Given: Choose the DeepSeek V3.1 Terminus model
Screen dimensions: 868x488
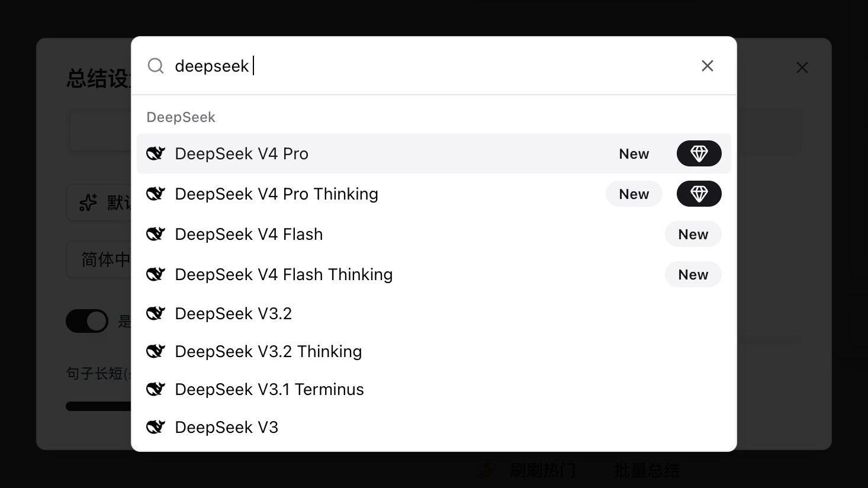Looking at the screenshot, I should click(x=269, y=389).
